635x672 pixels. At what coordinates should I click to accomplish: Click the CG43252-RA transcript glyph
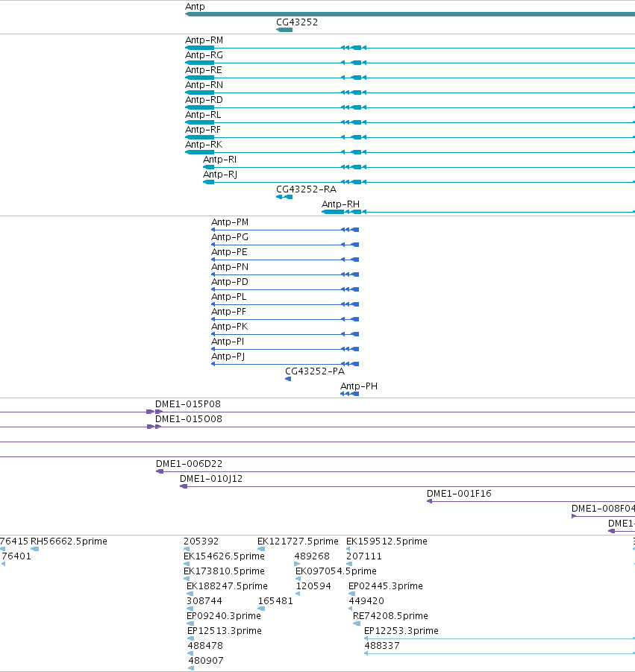click(284, 197)
